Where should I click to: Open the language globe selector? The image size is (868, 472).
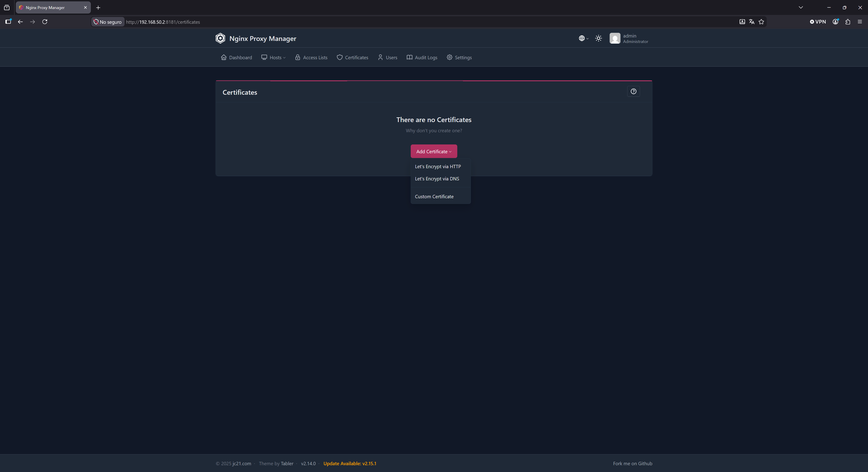point(583,38)
